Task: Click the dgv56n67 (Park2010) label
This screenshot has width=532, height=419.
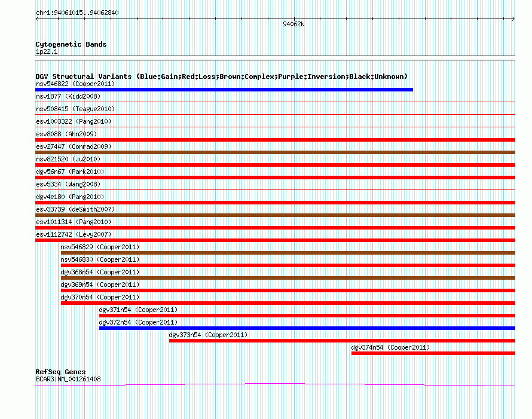Action: [x=70, y=172]
